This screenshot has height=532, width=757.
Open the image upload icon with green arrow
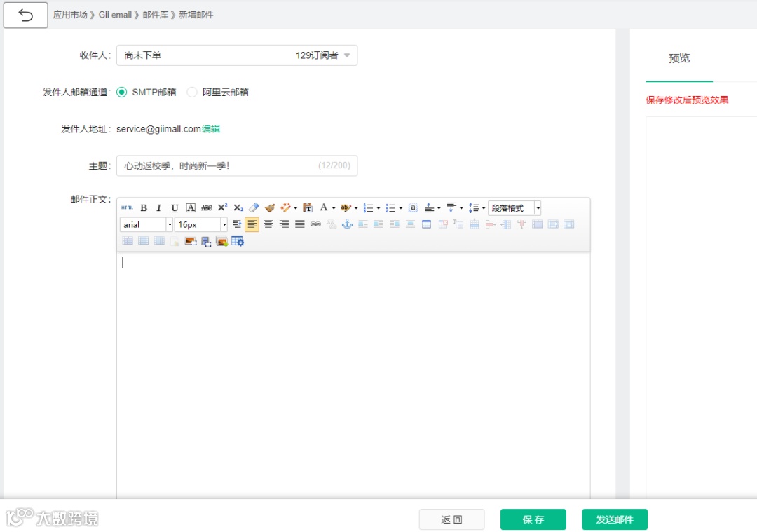click(x=220, y=240)
